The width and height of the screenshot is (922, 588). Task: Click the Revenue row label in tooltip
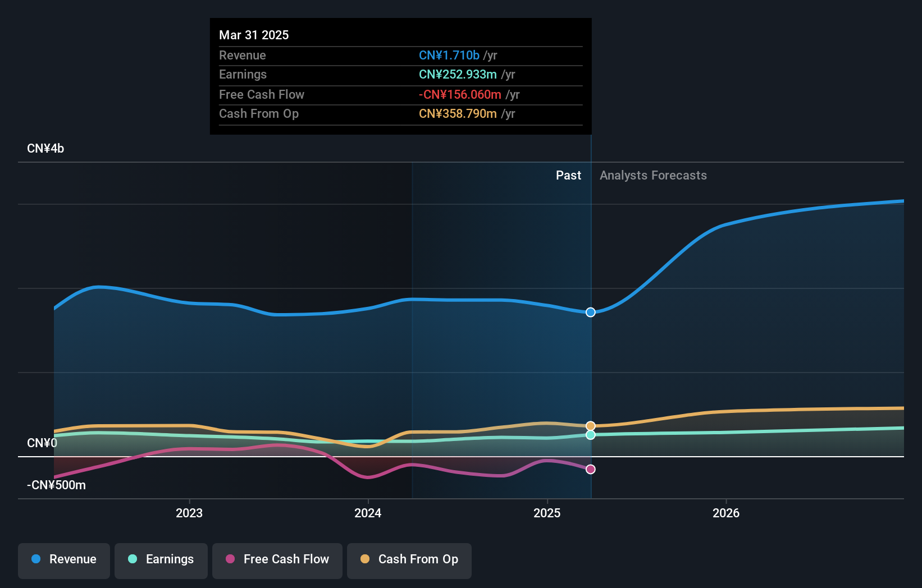click(242, 55)
